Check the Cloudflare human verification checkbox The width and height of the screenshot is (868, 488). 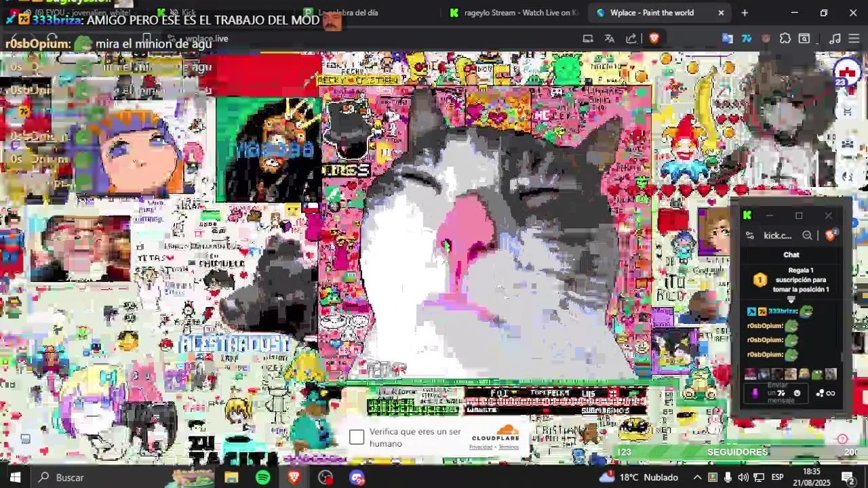pos(357,437)
